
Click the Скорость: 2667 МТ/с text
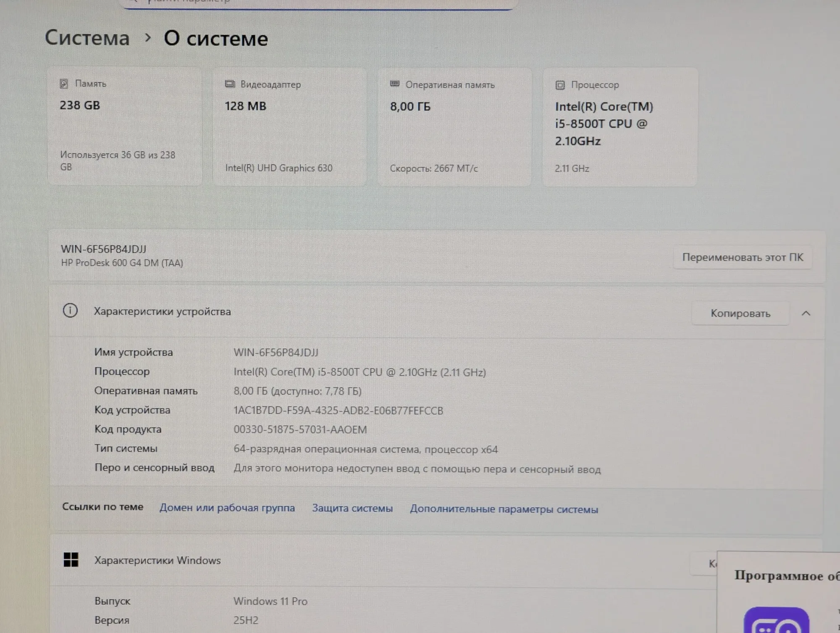point(433,169)
